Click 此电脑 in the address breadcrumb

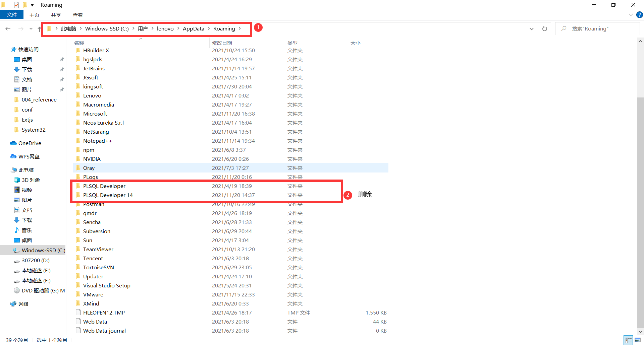(x=68, y=29)
